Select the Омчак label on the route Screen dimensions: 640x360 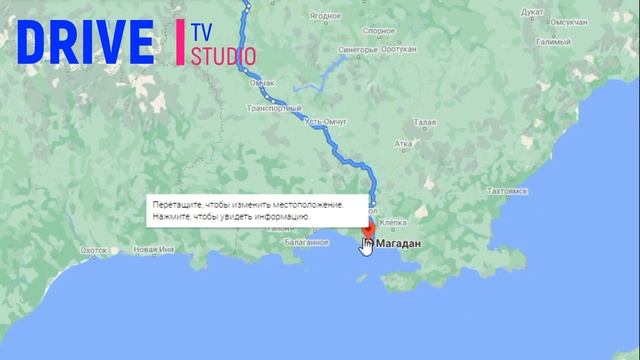point(262,83)
